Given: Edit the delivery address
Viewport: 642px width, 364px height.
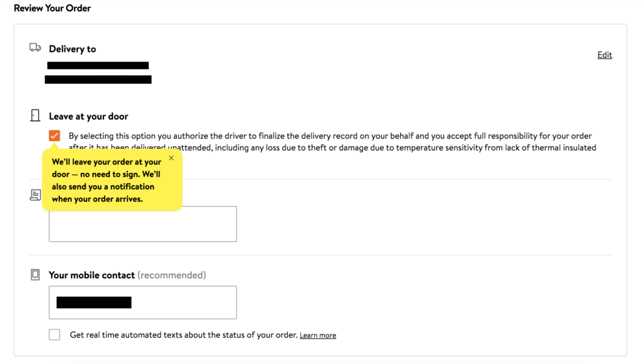Looking at the screenshot, I should pyautogui.click(x=604, y=55).
